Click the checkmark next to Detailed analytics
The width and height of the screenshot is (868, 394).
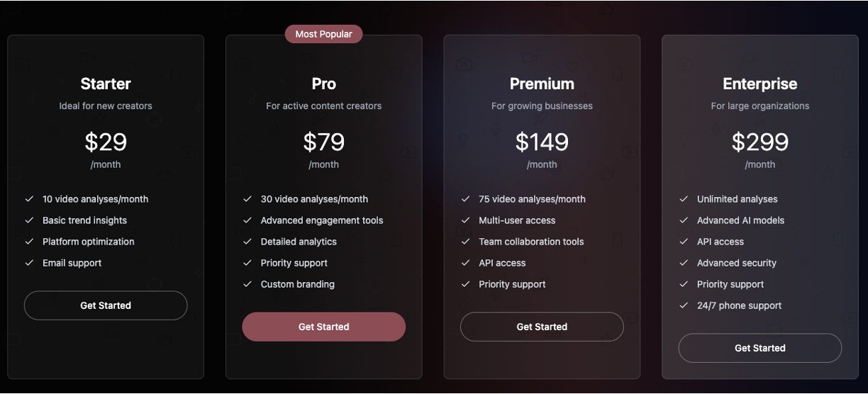point(247,242)
